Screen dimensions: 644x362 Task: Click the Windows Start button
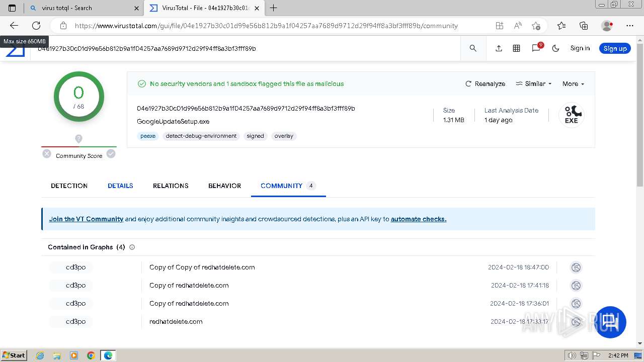14,355
